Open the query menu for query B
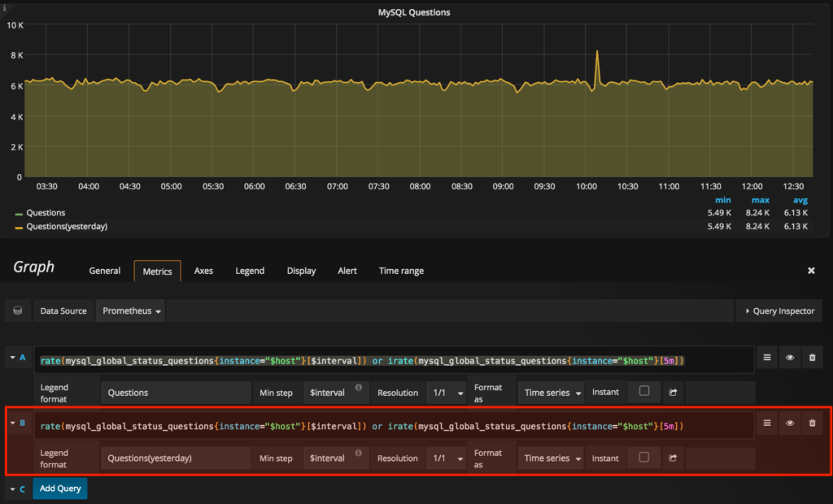Image resolution: width=833 pixels, height=504 pixels. click(765, 424)
